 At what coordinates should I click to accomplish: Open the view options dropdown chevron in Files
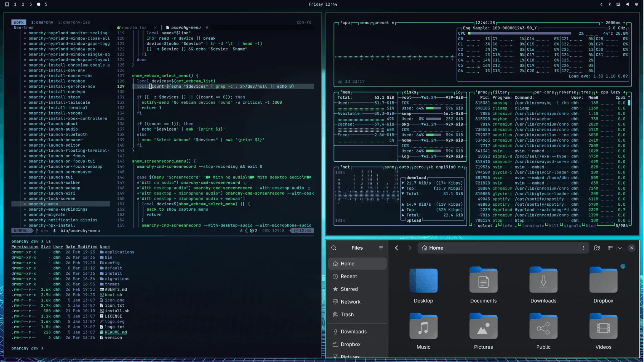pyautogui.click(x=620, y=248)
